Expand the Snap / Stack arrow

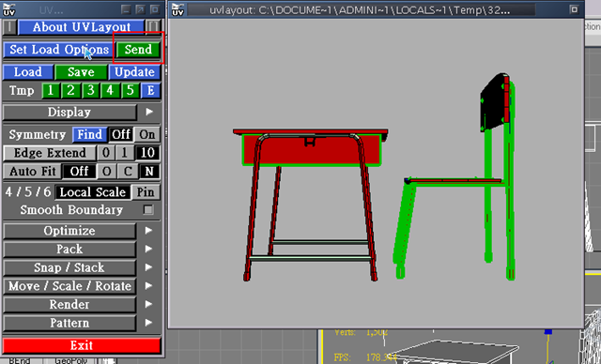point(149,267)
